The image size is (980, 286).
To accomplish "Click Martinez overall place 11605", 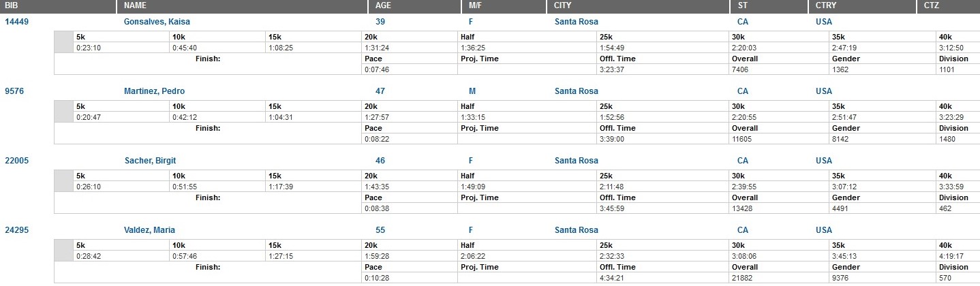I will [742, 139].
